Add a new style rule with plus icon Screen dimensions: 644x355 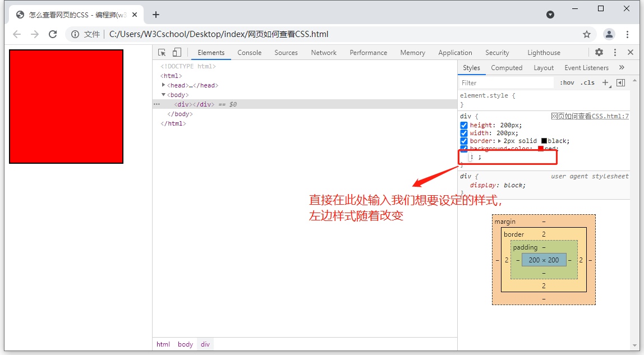click(605, 83)
